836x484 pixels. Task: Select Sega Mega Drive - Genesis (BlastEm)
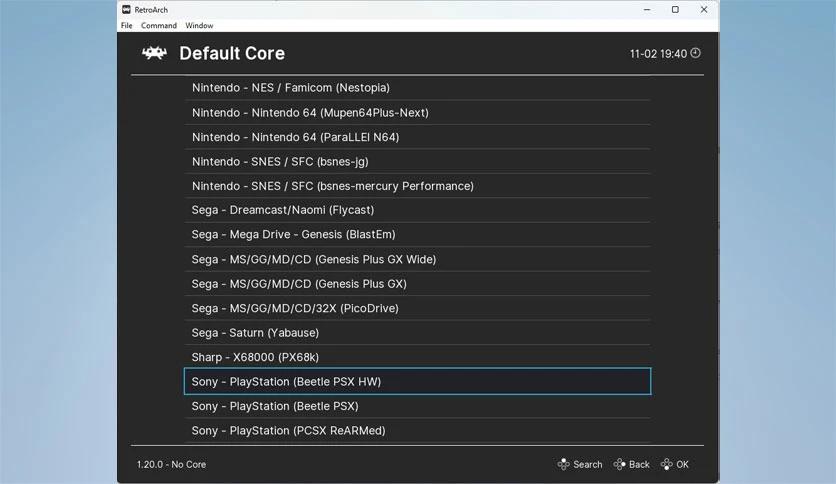click(417, 235)
